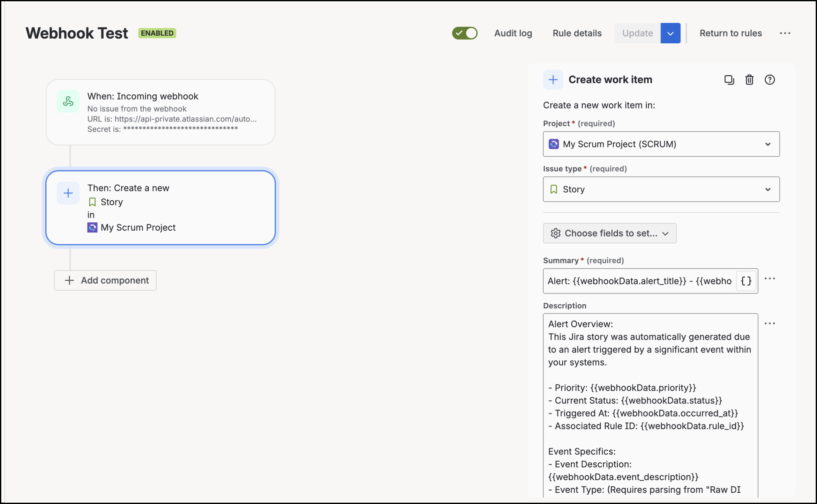Image resolution: width=817 pixels, height=504 pixels.
Task: Open more options for the Description field
Action: [770, 323]
